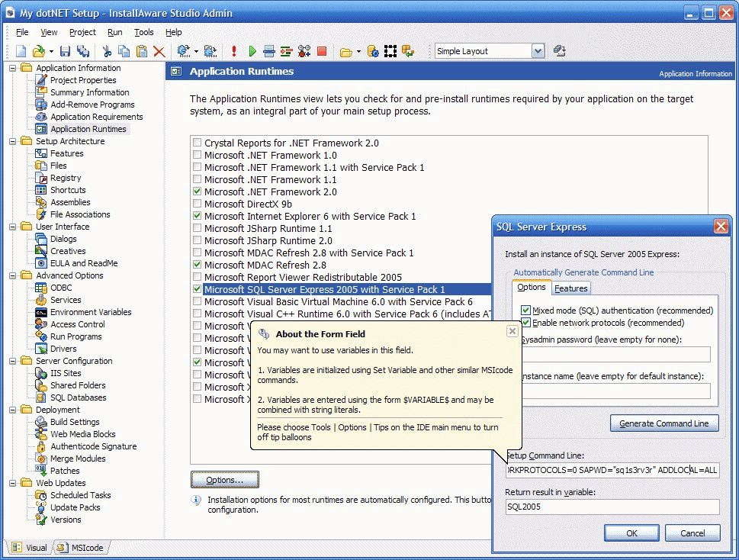Click the Save floppy disk icon

pyautogui.click(x=65, y=51)
